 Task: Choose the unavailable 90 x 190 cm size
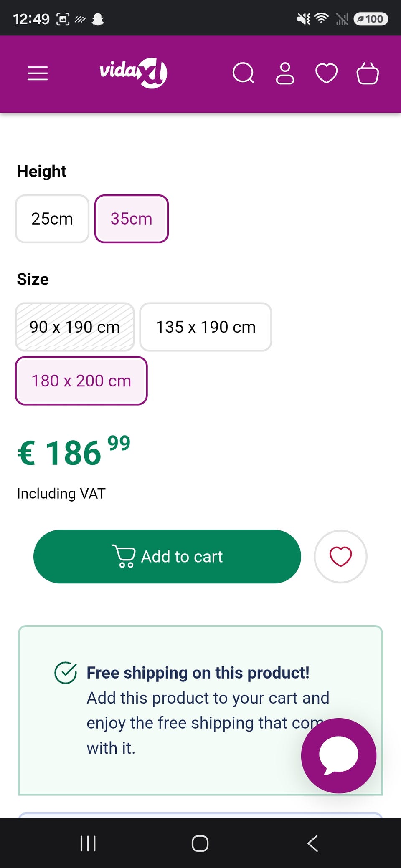click(75, 327)
